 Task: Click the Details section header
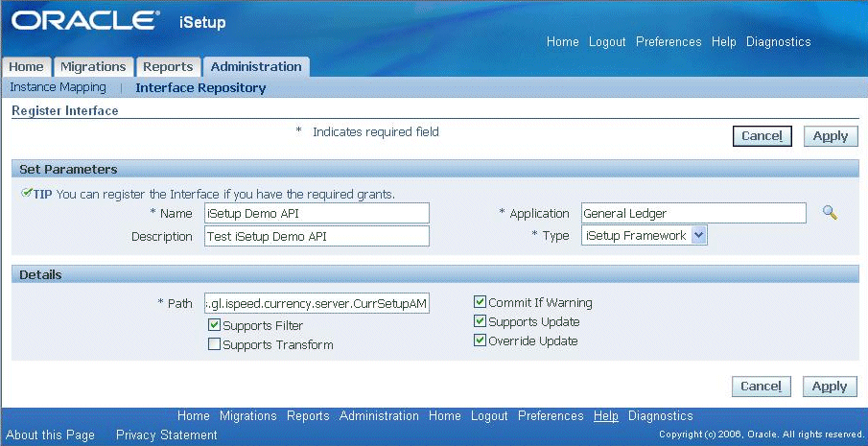(435, 274)
